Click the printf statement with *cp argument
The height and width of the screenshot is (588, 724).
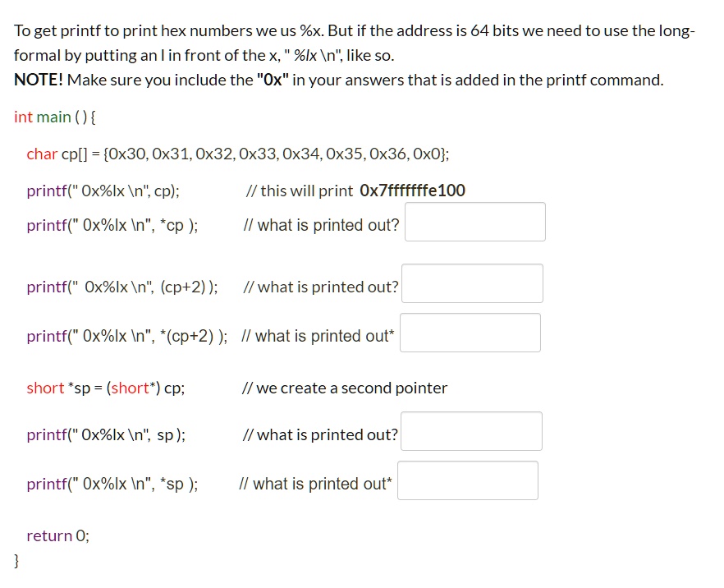click(112, 225)
